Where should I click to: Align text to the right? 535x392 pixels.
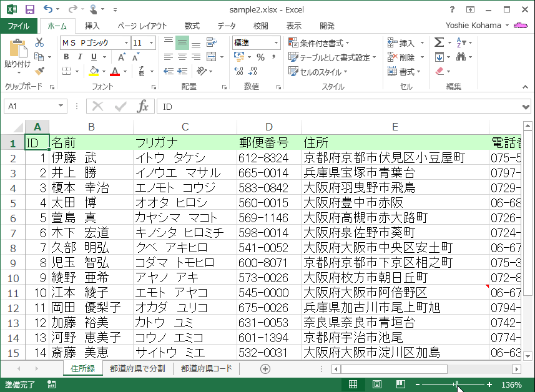click(196, 57)
